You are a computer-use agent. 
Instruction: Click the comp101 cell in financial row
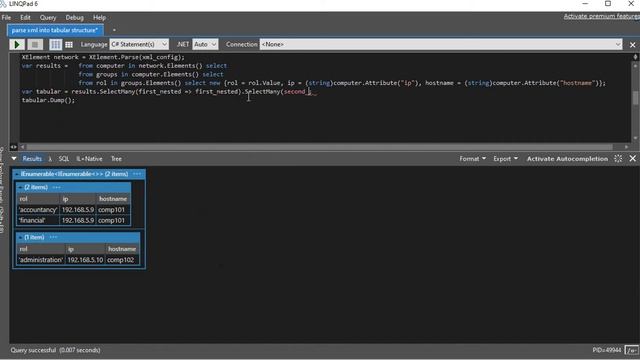coord(113,220)
